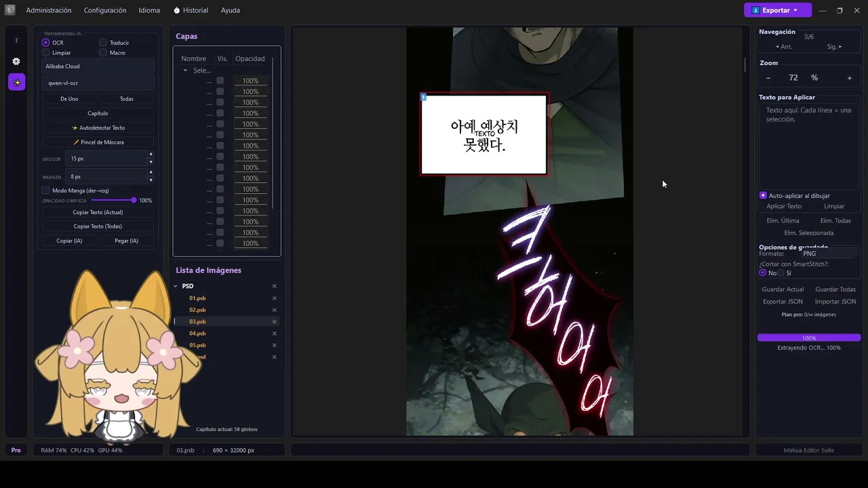Click Copiar Texto (Todas)
The image size is (868, 488).
(x=98, y=226)
